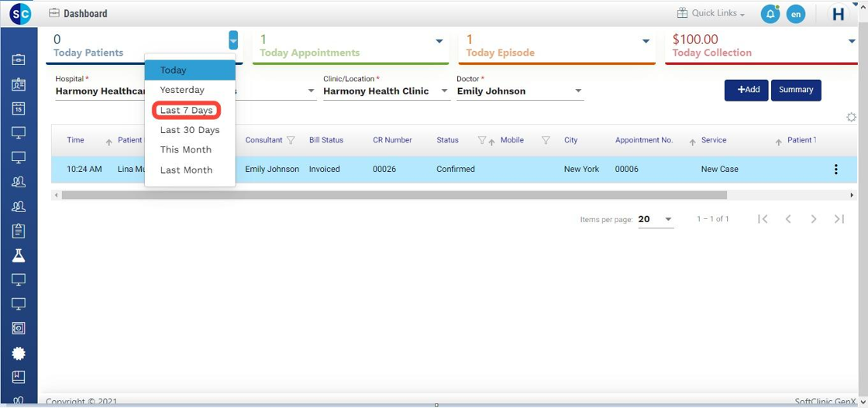Click the Bill Status column header
Viewport: 868px width, 408px height.
point(326,140)
